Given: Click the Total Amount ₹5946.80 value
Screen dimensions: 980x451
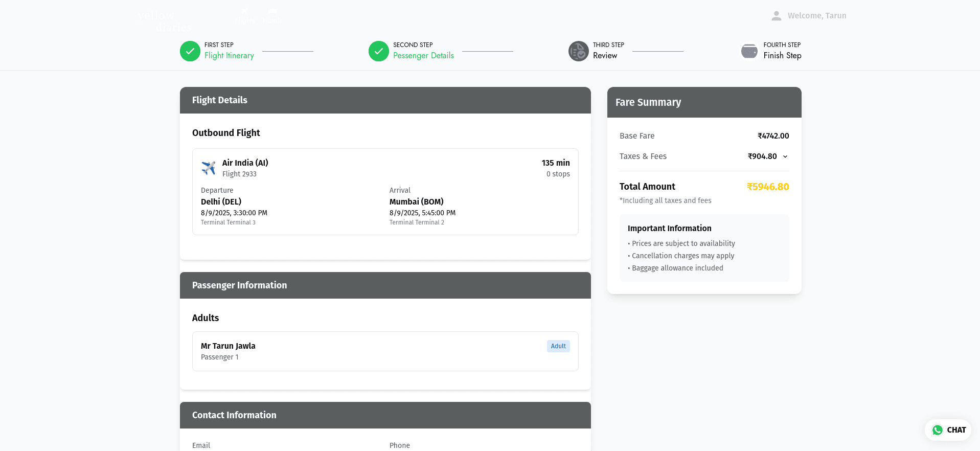Looking at the screenshot, I should 768,187.
